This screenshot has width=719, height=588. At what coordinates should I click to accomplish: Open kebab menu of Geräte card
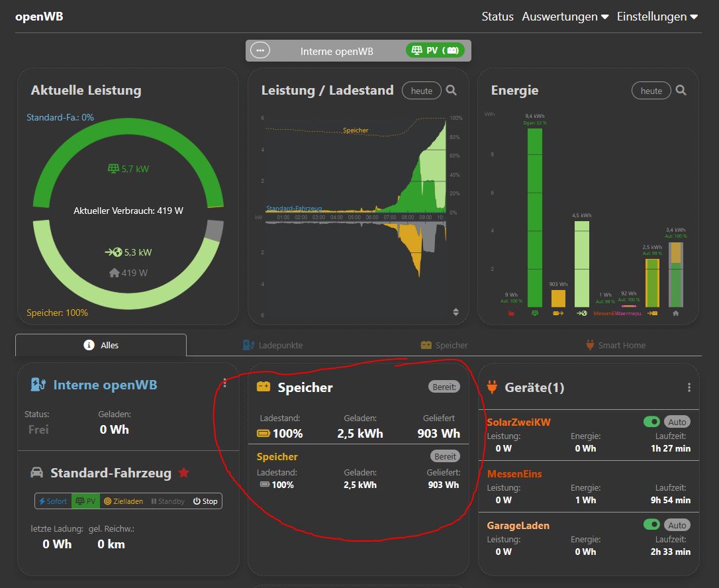[x=689, y=387]
